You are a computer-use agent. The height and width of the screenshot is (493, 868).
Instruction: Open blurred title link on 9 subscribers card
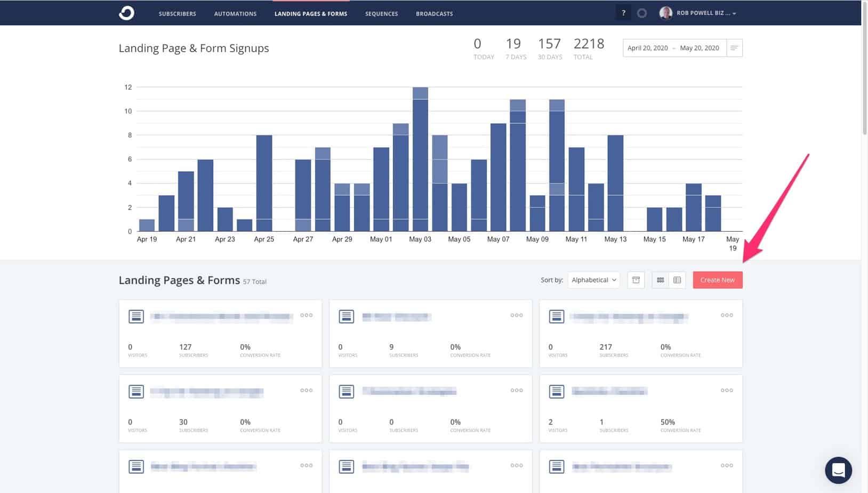coord(397,317)
